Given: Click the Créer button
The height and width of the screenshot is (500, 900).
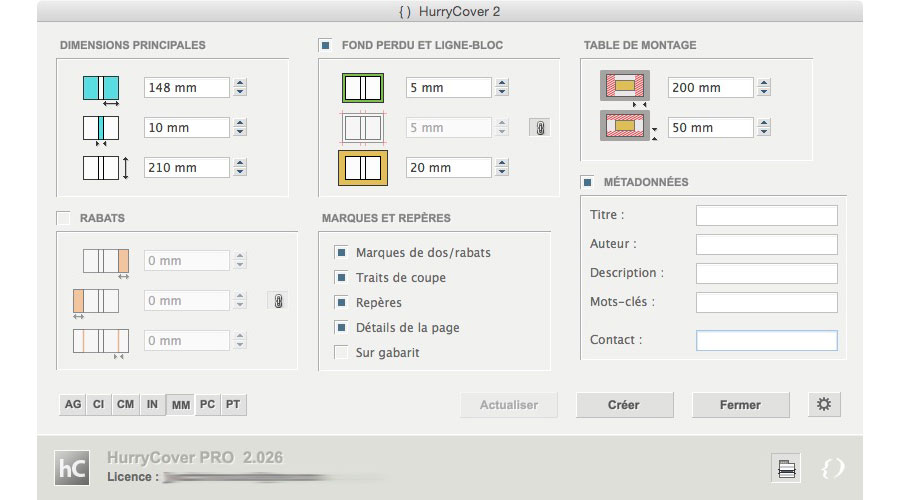Looking at the screenshot, I should pyautogui.click(x=624, y=405).
